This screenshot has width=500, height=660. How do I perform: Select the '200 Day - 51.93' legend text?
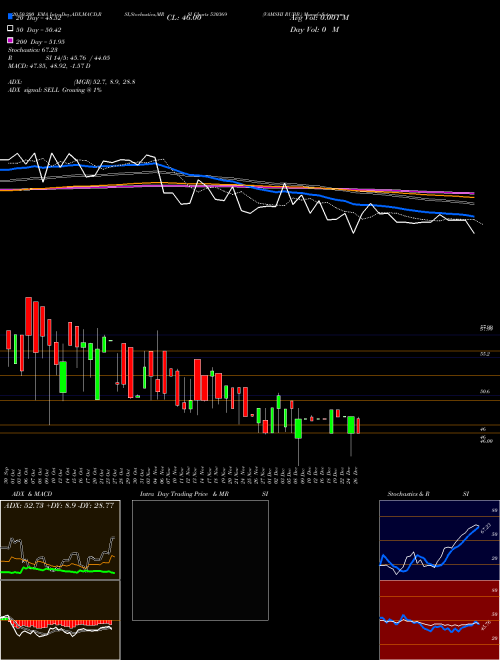[x=40, y=42]
